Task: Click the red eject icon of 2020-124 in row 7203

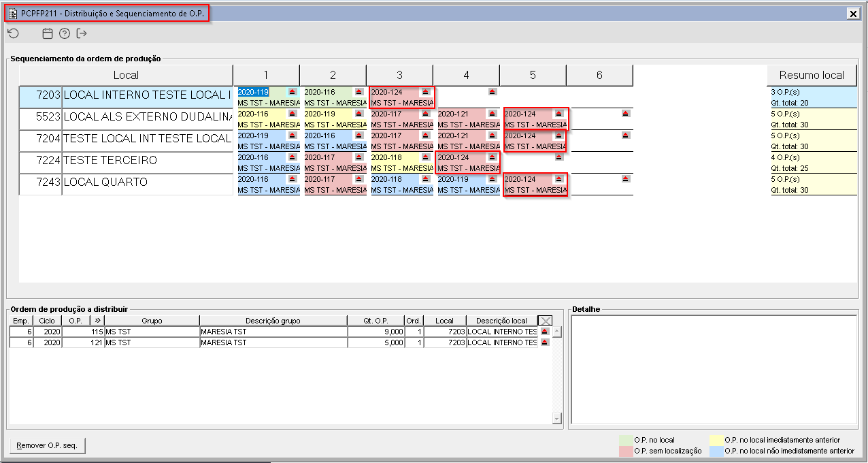Action: tap(426, 92)
